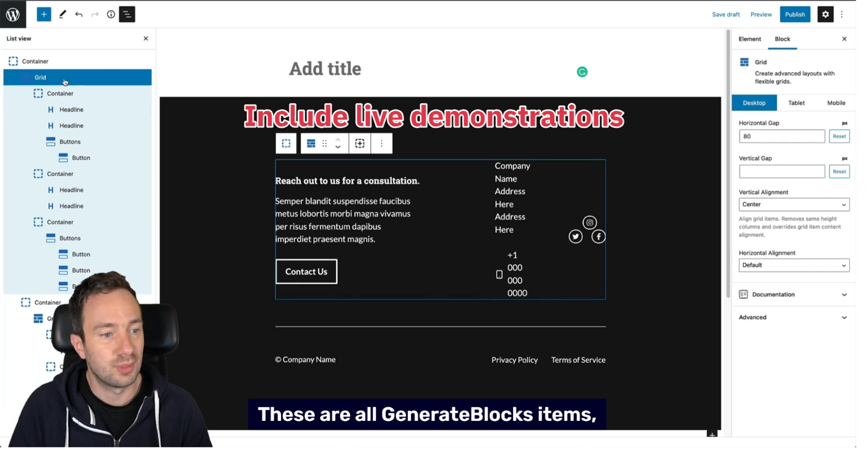The width and height of the screenshot is (868, 449).
Task: Click the Add grid item icon in block toolbar
Action: tap(360, 144)
